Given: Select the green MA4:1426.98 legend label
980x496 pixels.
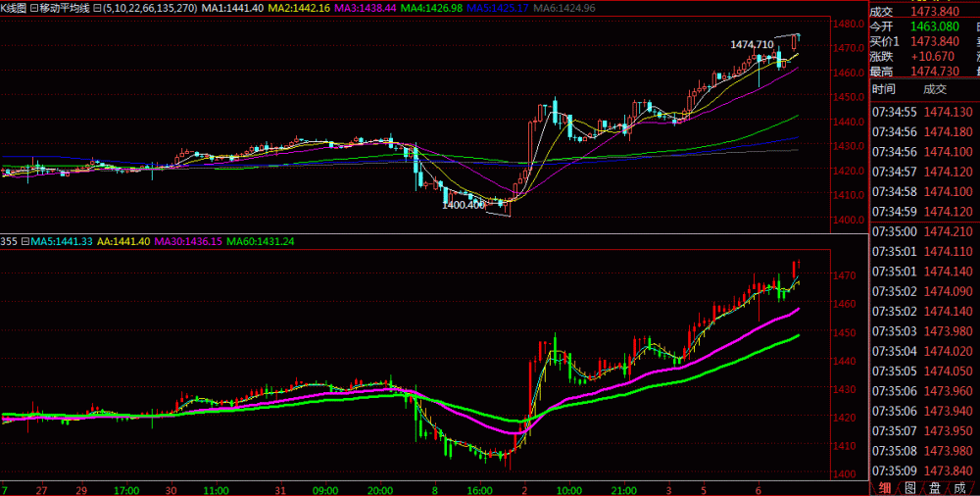Looking at the screenshot, I should point(430,8).
